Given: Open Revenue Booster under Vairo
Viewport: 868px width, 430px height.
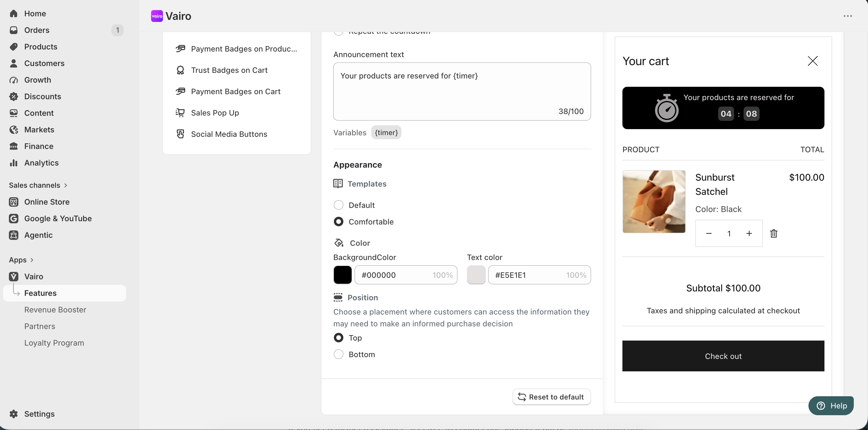Looking at the screenshot, I should (x=55, y=310).
